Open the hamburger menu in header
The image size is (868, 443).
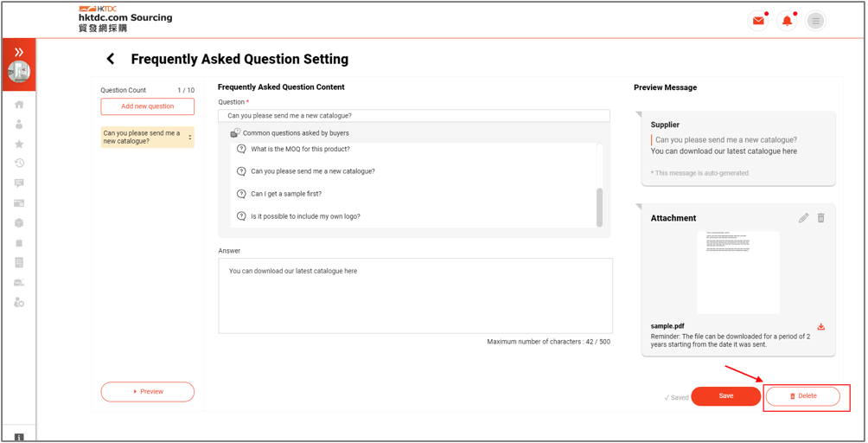[815, 21]
